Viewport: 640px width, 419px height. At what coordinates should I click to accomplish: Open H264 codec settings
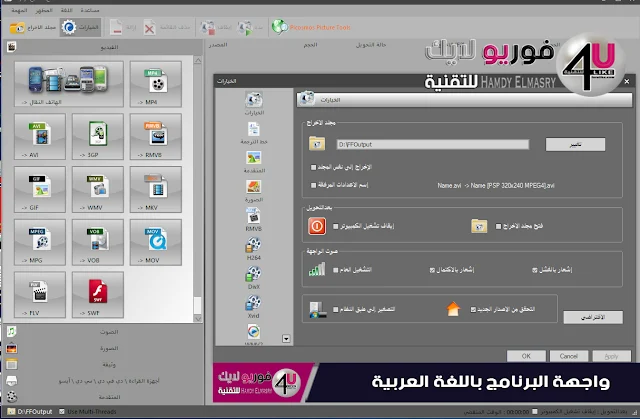[253, 249]
